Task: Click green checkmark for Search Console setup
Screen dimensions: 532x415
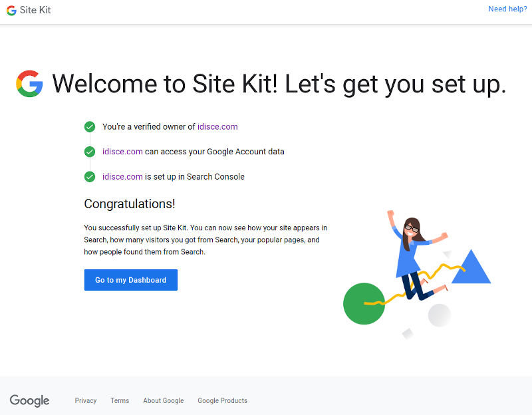Action: point(90,177)
